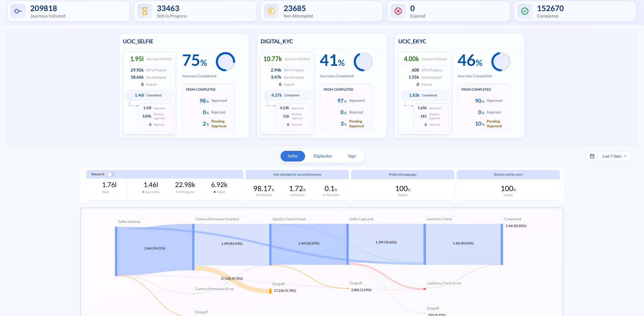Click the key icon beside Journeys Initiated count
Viewport: 644px width, 316px height.
click(x=18, y=11)
